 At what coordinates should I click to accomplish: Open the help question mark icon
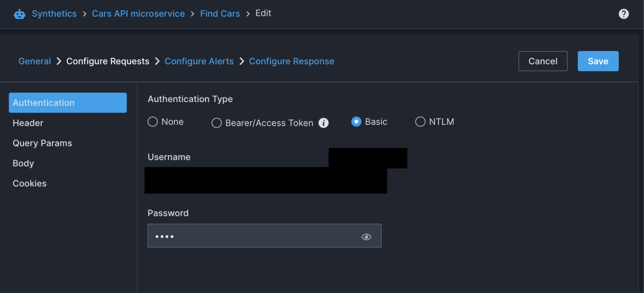pos(623,14)
